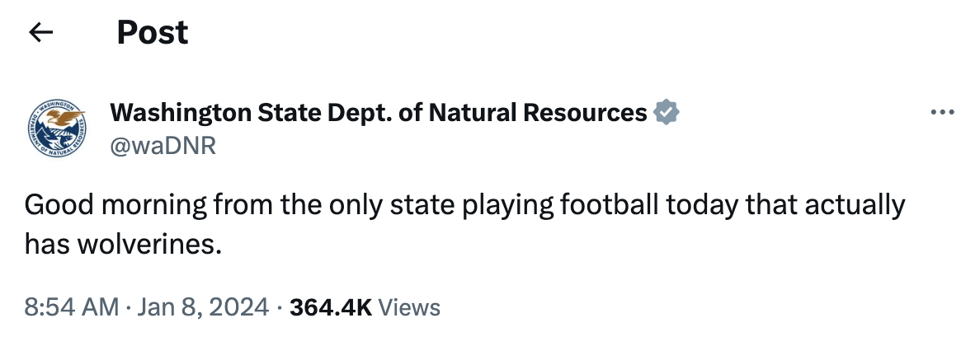Select the Post header title
Screen dimensions: 980x346
click(153, 32)
